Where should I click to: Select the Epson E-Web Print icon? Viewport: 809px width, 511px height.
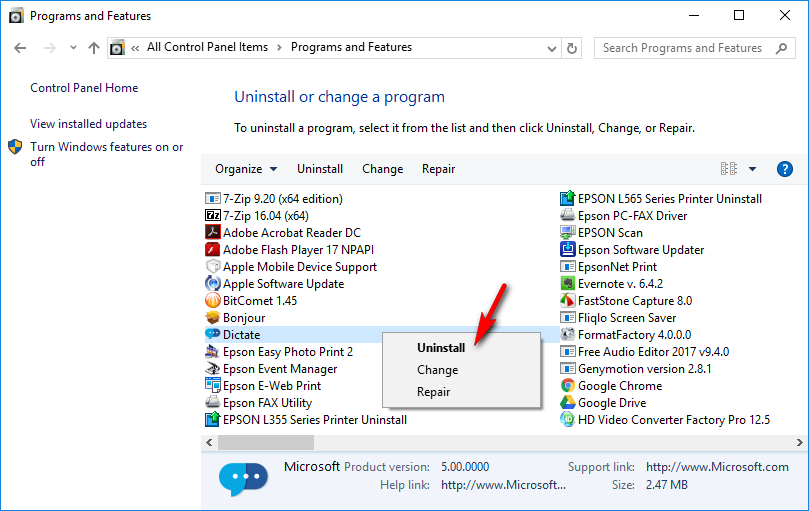coord(213,386)
